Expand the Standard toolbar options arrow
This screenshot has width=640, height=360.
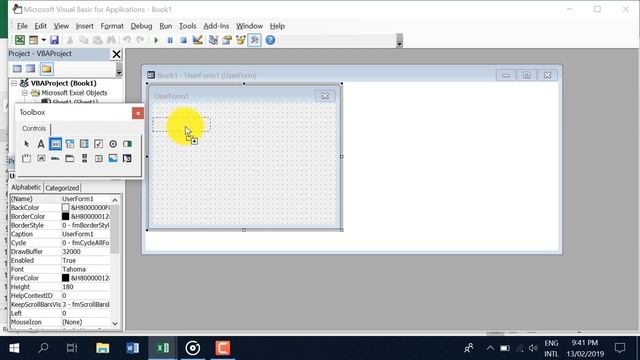point(400,40)
